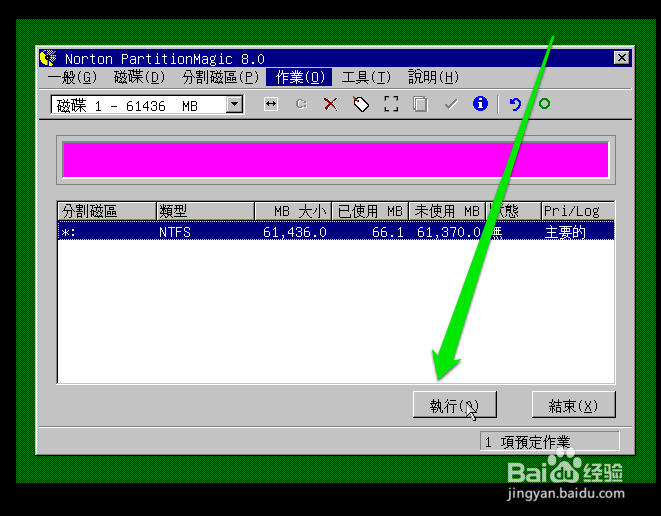Click the grayed C: create partition icon
Screen dimensions: 661x516
pyautogui.click(x=301, y=104)
